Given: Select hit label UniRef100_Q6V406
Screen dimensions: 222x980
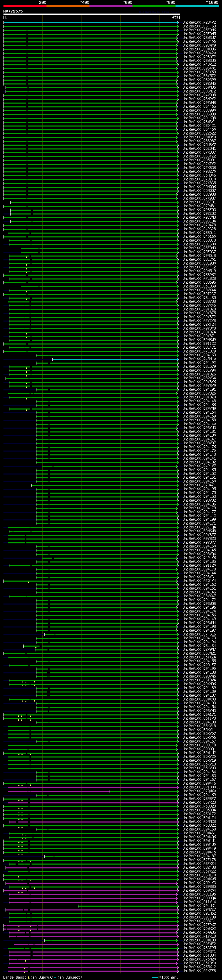Looking at the screenshot, I should [x=199, y=41].
